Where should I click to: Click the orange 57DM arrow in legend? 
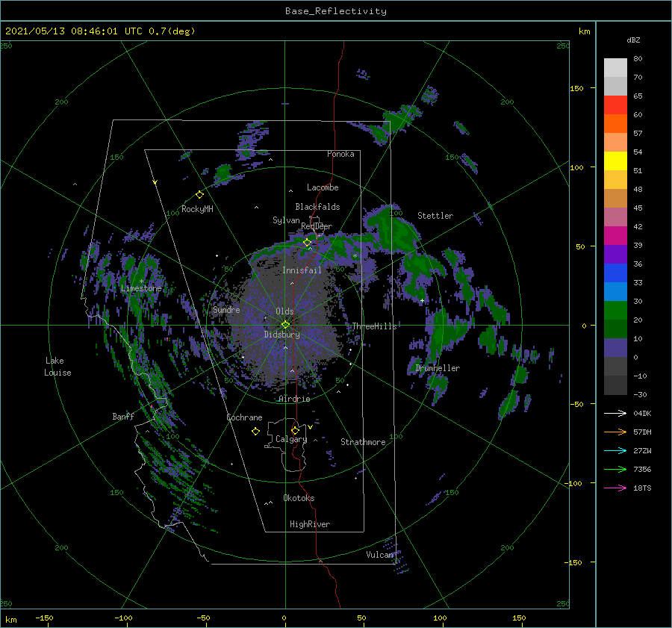point(615,432)
